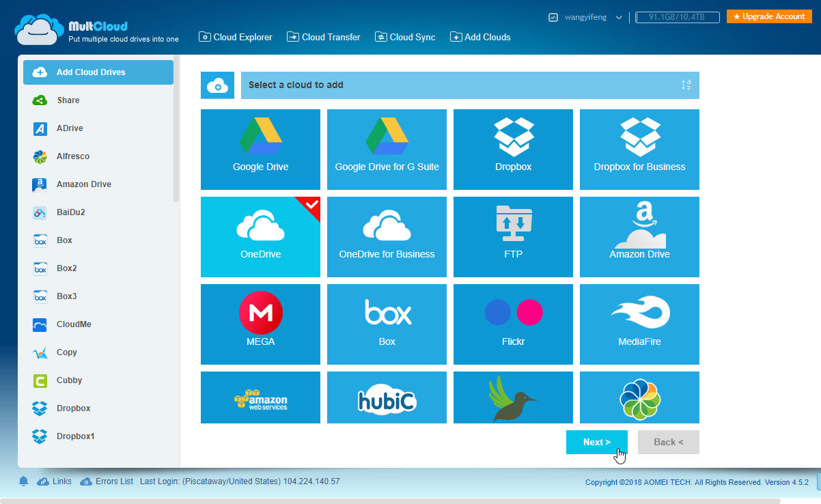Go to Cloud Explorer tab

coord(236,37)
